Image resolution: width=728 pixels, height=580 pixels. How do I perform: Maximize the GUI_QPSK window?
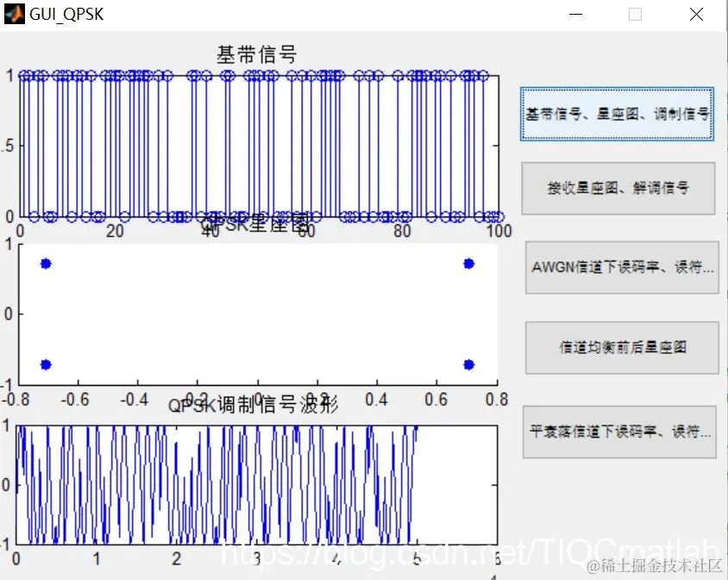click(634, 14)
